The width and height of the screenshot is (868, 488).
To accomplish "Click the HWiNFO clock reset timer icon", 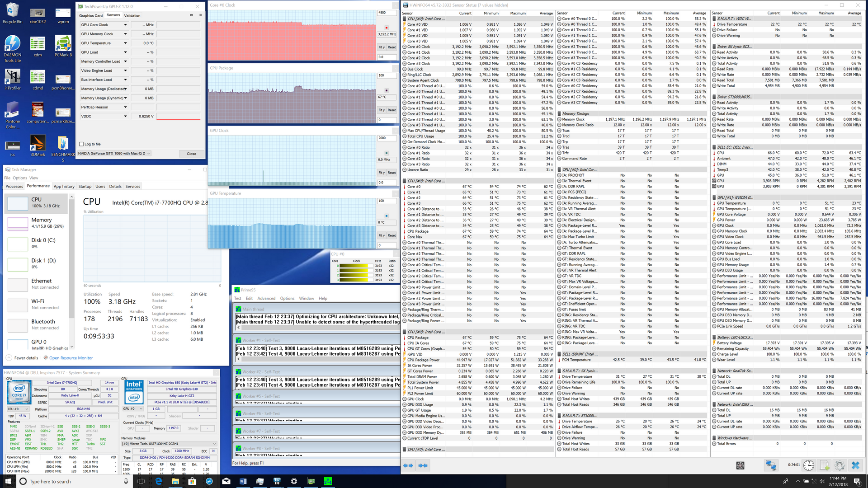I will tap(809, 465).
